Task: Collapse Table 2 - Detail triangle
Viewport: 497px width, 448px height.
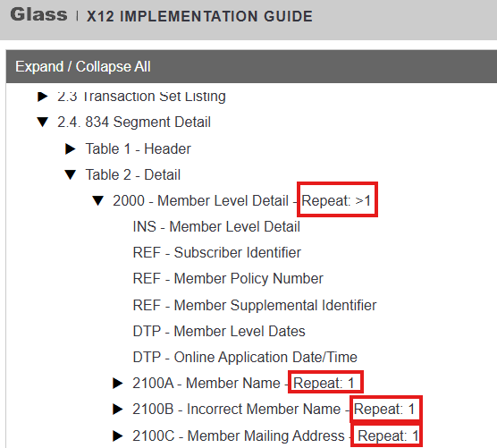Action: (x=70, y=174)
